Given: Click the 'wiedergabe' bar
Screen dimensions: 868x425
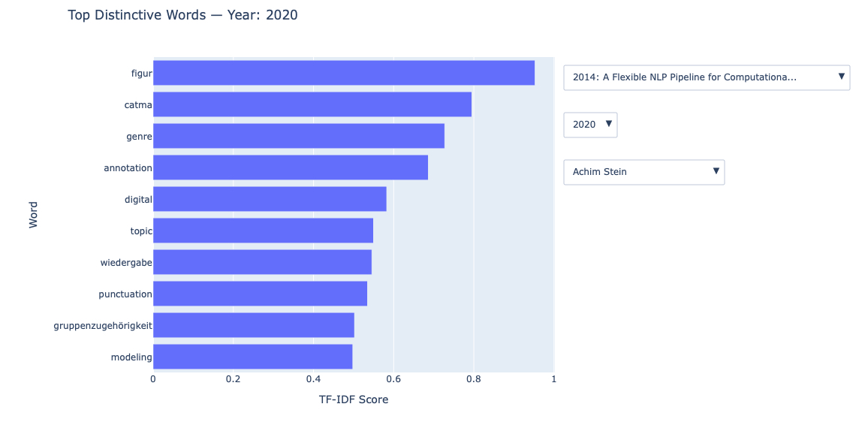Looking at the screenshot, I should 262,263.
